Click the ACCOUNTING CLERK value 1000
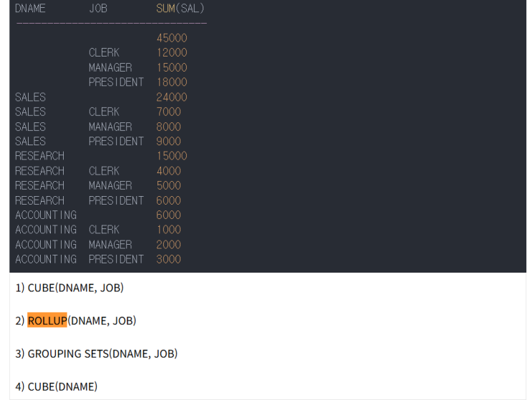 (169, 230)
